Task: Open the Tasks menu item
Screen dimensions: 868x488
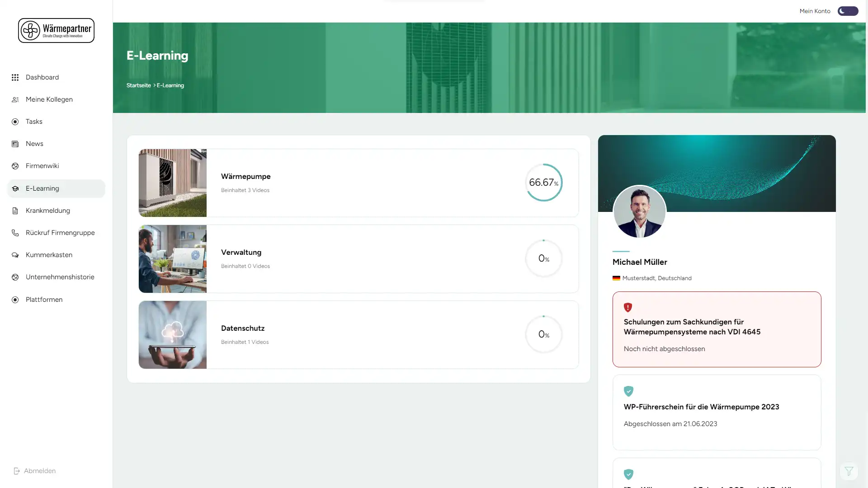Action: pos(34,122)
